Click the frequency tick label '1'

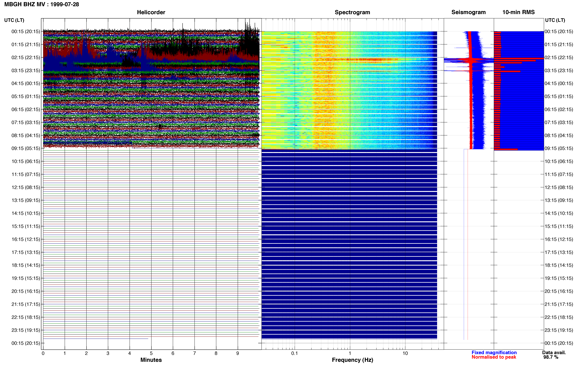pyautogui.click(x=350, y=353)
